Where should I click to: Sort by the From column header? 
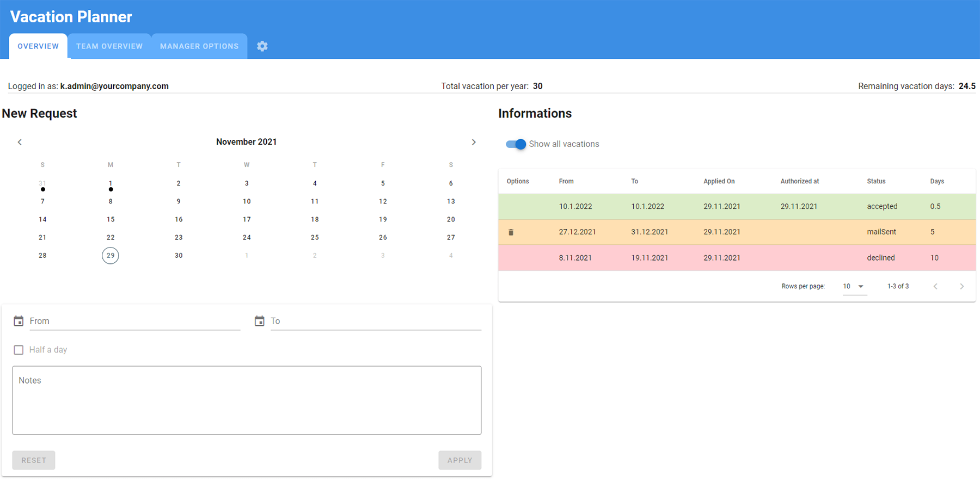(x=566, y=181)
